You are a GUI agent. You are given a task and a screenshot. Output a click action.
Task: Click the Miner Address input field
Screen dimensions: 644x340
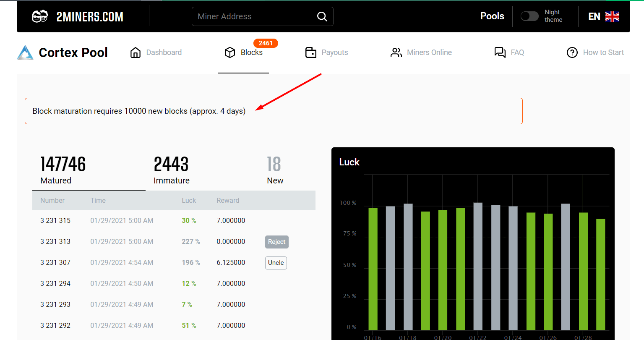[x=254, y=16]
